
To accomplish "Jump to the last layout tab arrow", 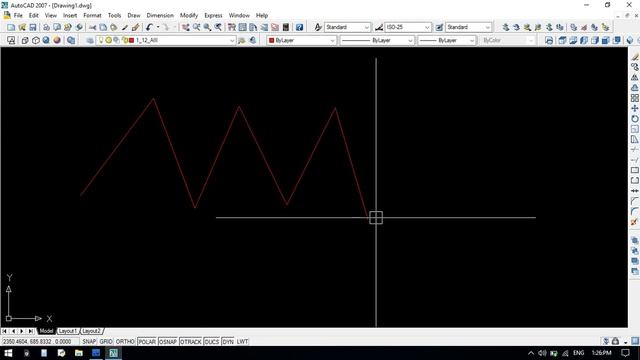I will click(x=31, y=331).
